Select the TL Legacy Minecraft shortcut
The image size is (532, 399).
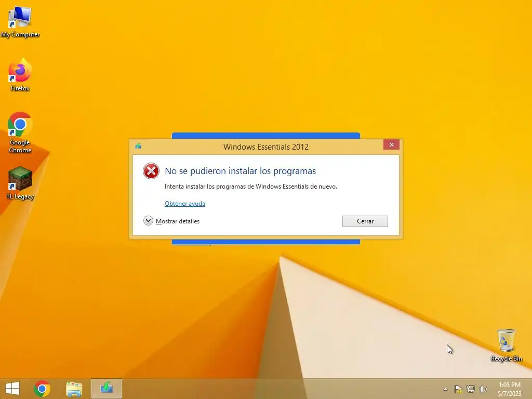tap(20, 183)
